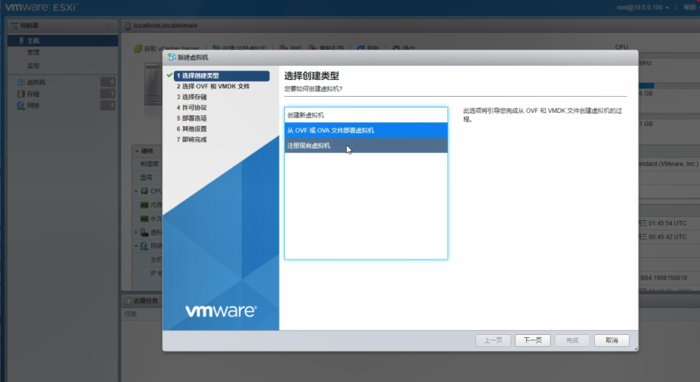The image size is (700, 382).
Task: Select wizard step 1 选择创建类型
Action: click(221, 76)
